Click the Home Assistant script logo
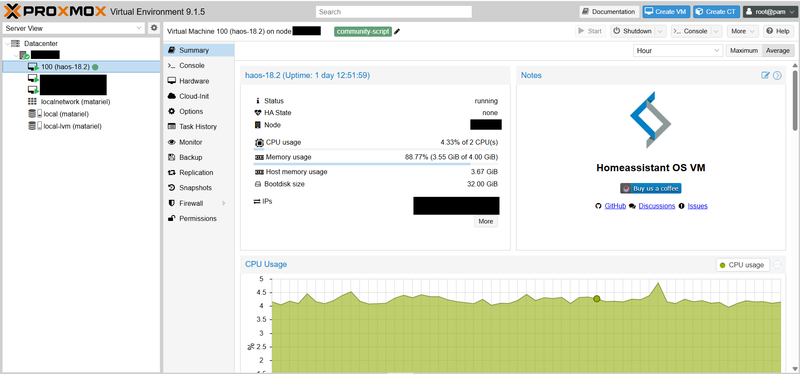 pyautogui.click(x=651, y=120)
